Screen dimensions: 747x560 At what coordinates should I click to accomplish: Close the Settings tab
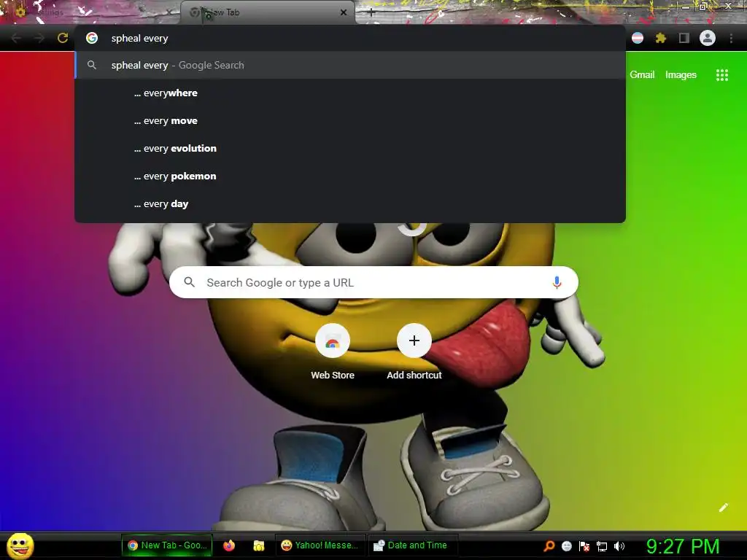[x=169, y=12]
